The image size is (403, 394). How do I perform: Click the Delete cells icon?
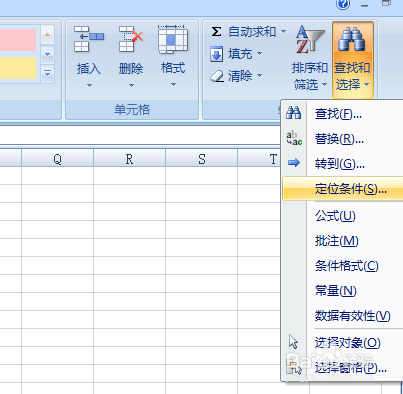click(x=131, y=39)
